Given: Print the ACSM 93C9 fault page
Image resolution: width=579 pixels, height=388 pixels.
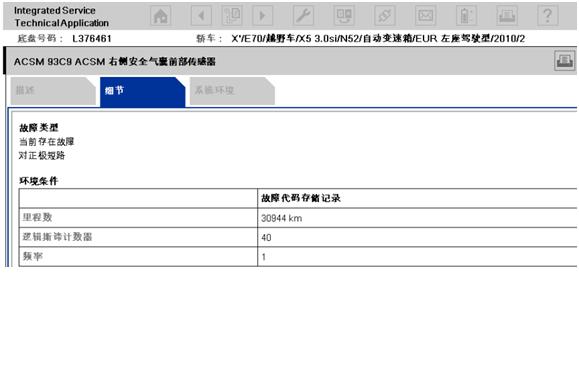Looking at the screenshot, I should [565, 61].
